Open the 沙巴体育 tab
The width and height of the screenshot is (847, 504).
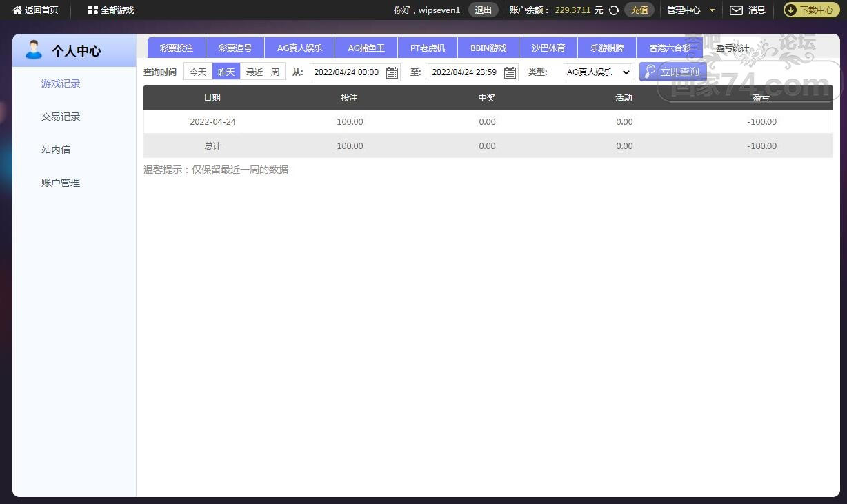point(548,48)
